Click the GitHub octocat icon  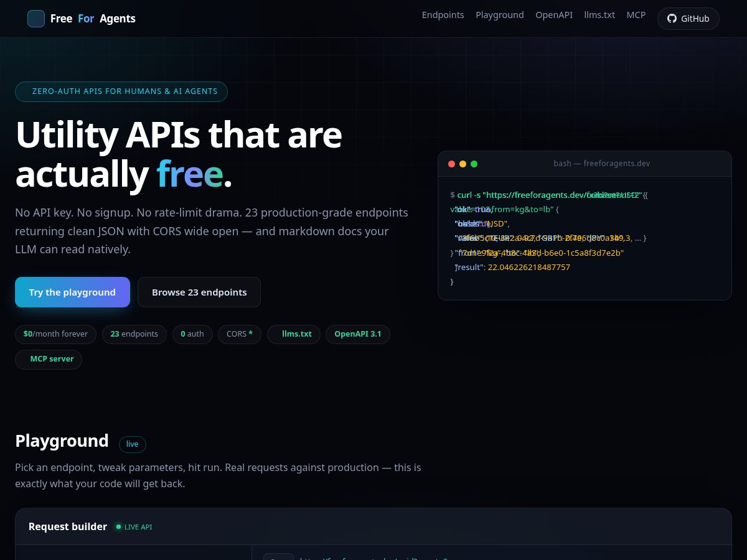[672, 19]
